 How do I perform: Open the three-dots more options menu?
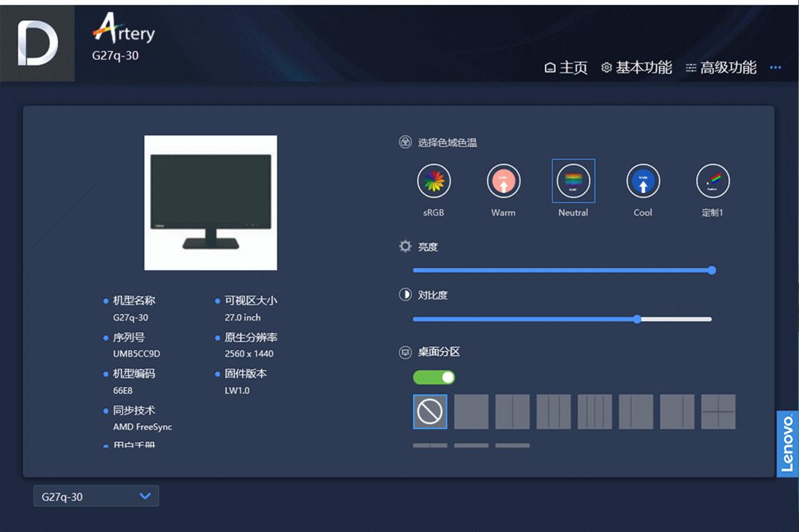pos(775,68)
